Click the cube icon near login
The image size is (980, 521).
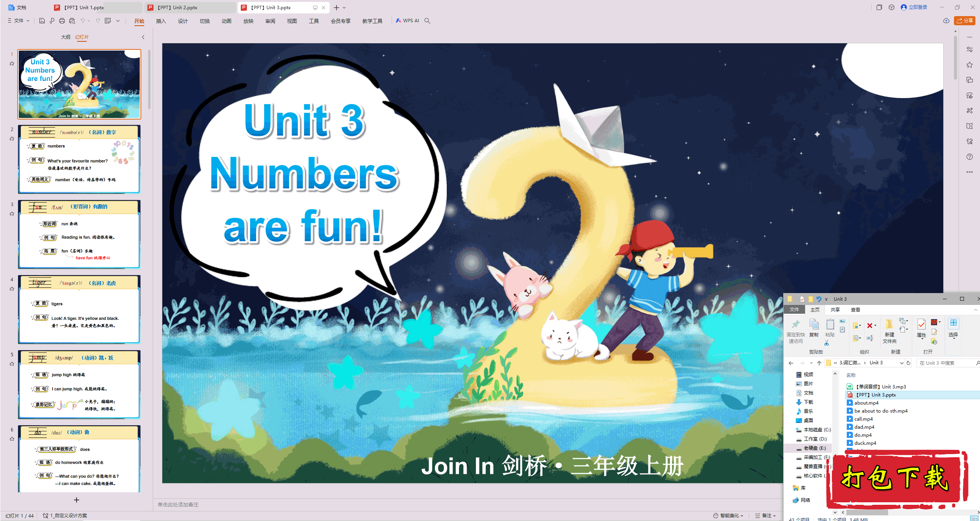click(x=892, y=7)
